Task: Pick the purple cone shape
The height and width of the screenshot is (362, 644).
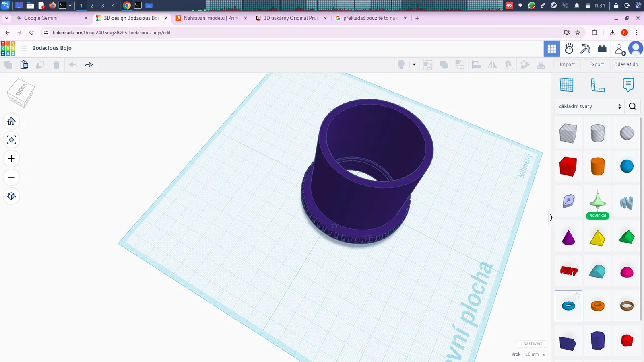Action: coord(568,238)
